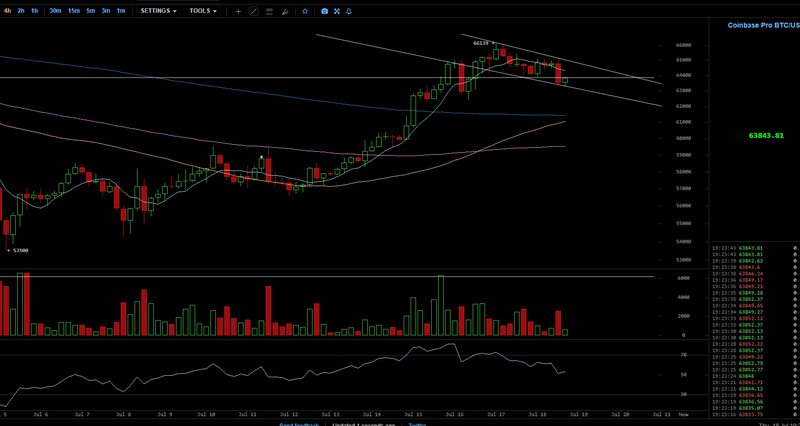Choose the 30m timeframe

pyautogui.click(x=56, y=11)
